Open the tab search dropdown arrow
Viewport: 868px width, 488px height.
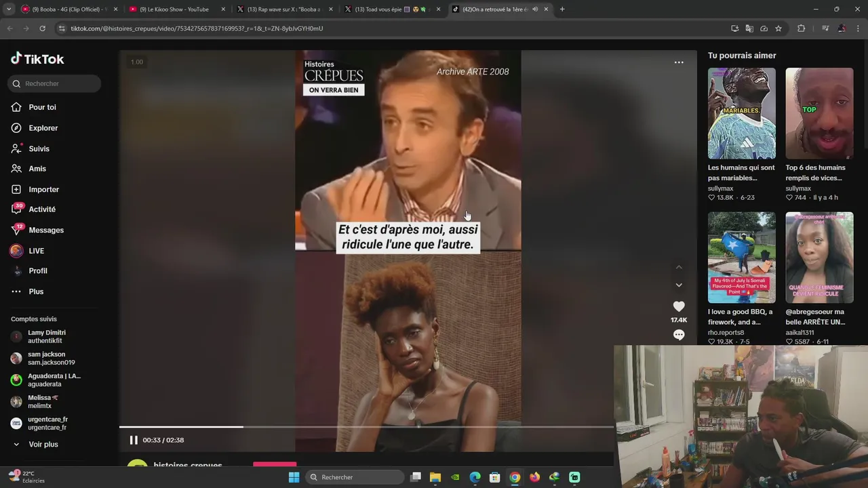(8, 9)
